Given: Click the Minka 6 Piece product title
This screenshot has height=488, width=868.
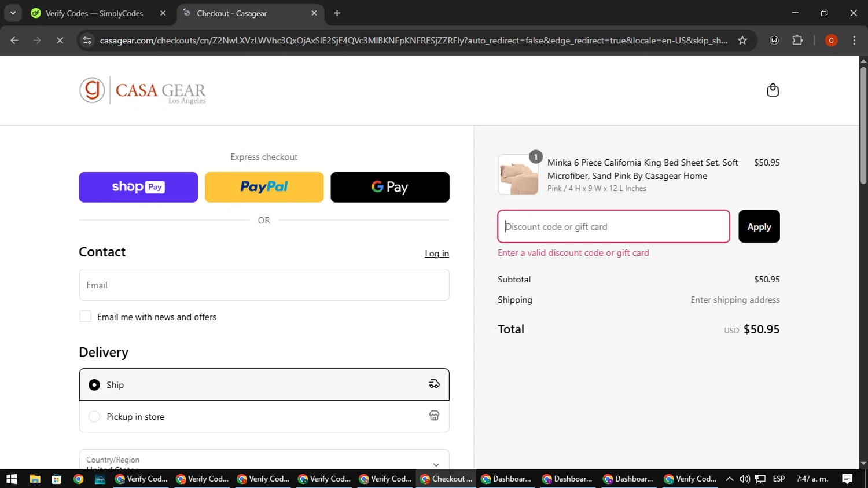Looking at the screenshot, I should [x=642, y=169].
